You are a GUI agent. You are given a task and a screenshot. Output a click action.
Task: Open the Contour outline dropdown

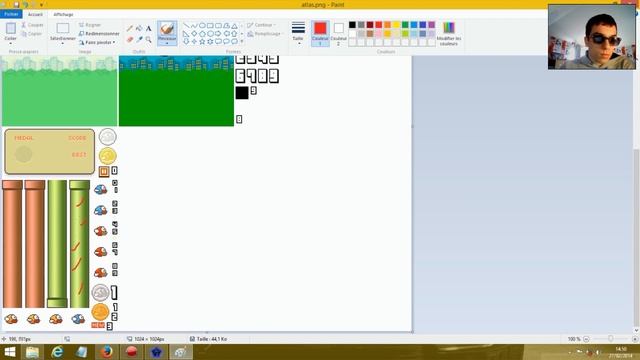tap(262, 25)
